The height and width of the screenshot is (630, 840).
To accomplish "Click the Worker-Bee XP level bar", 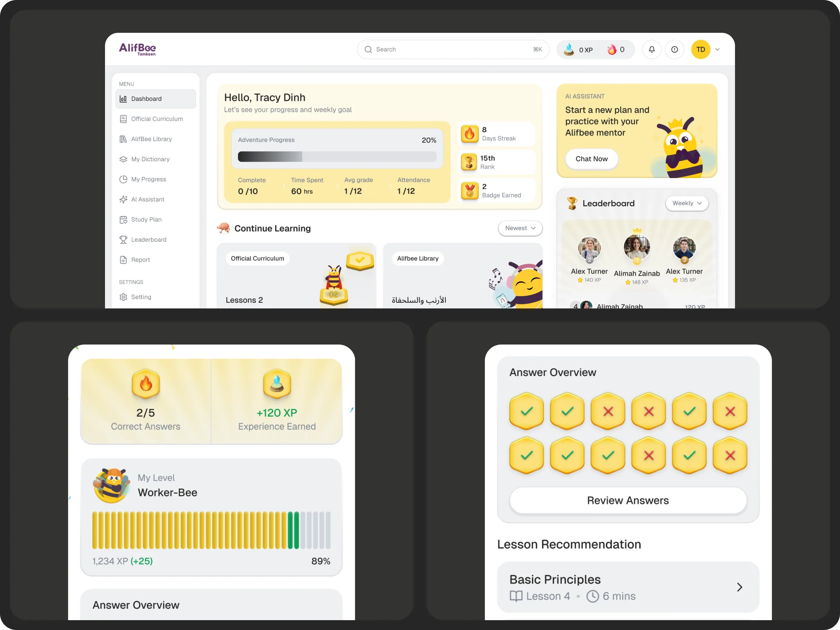I will tap(211, 530).
